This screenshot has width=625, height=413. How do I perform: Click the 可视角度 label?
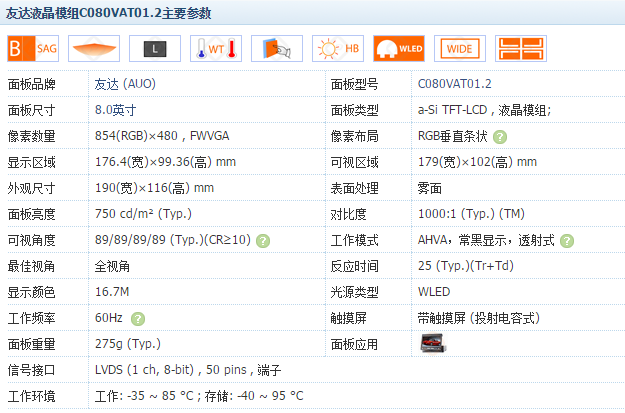point(31,240)
